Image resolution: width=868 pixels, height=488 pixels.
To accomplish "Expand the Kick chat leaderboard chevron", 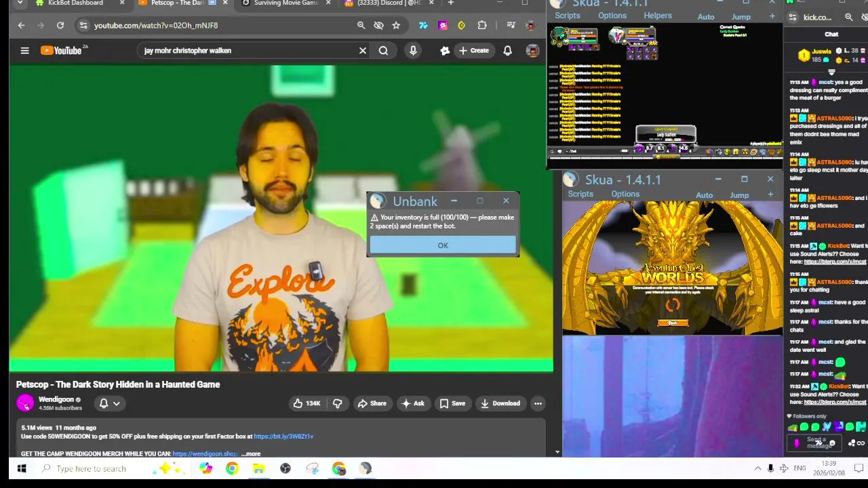I will click(831, 71).
